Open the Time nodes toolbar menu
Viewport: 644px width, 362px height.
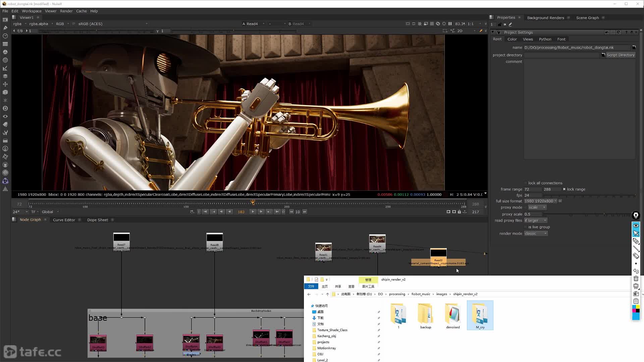(5, 36)
